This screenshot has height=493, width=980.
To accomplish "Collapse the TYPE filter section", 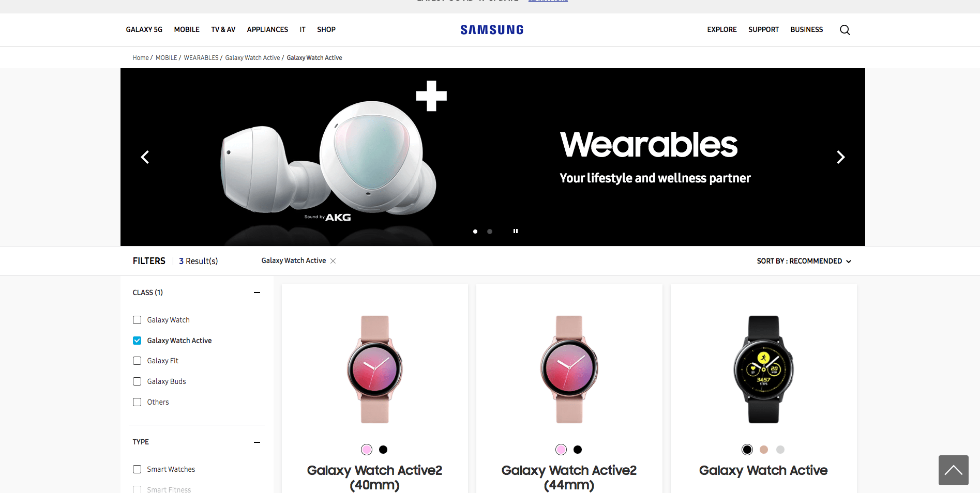I will pyautogui.click(x=257, y=442).
